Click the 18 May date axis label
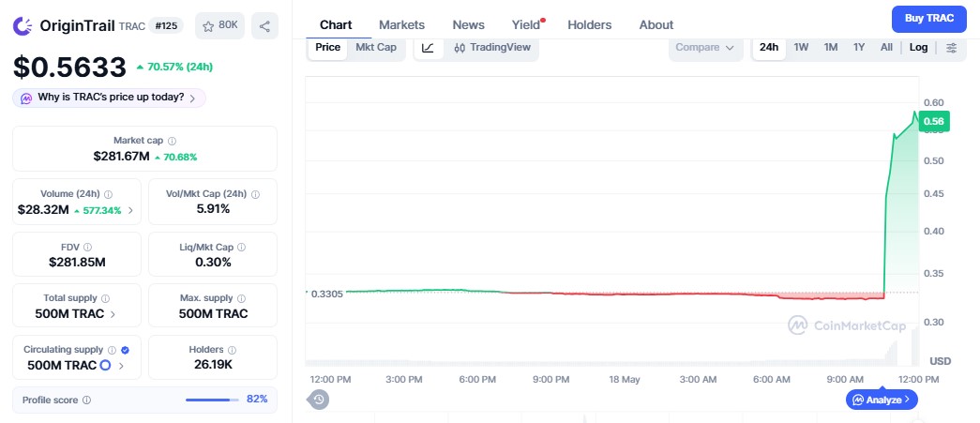Screen dimensions: 980x423 click(x=625, y=380)
